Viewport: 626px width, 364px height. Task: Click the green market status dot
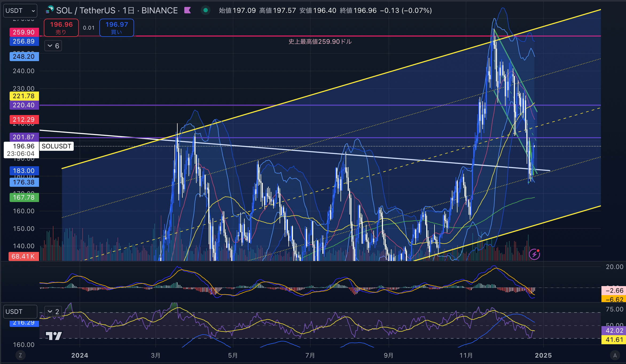[x=206, y=10]
